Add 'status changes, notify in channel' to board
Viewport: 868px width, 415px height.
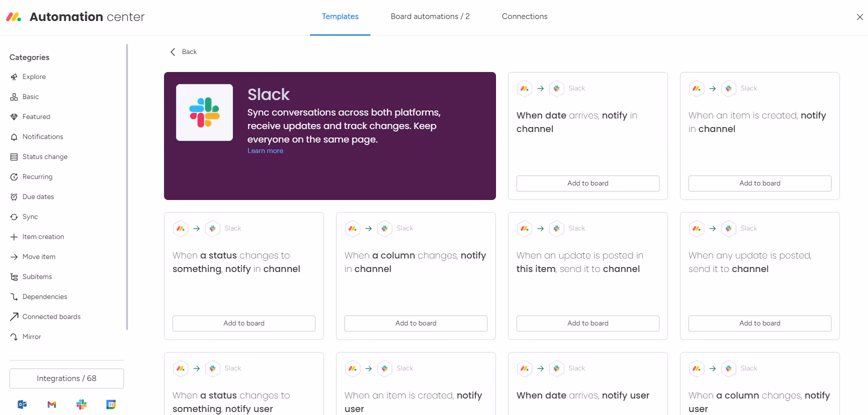pyautogui.click(x=243, y=323)
